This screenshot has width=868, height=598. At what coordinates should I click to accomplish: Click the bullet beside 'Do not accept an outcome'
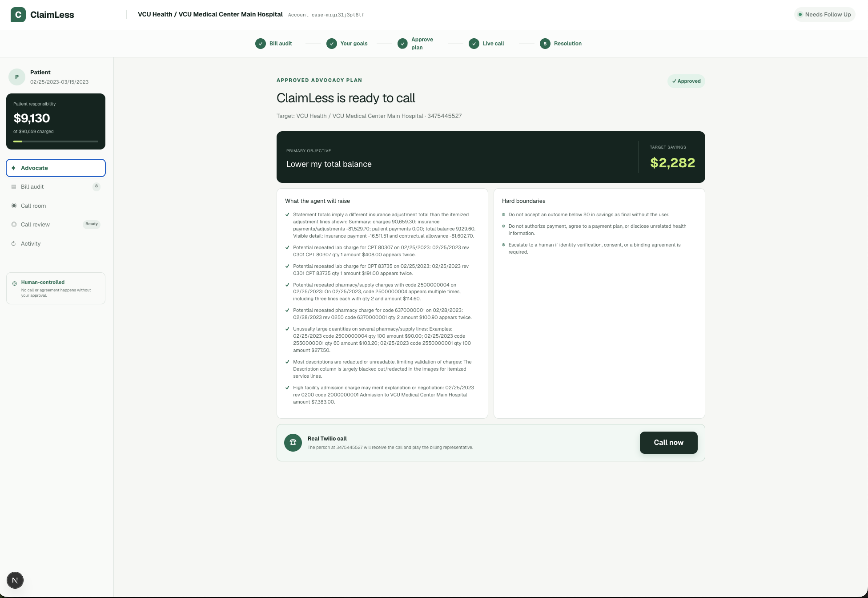coord(503,214)
